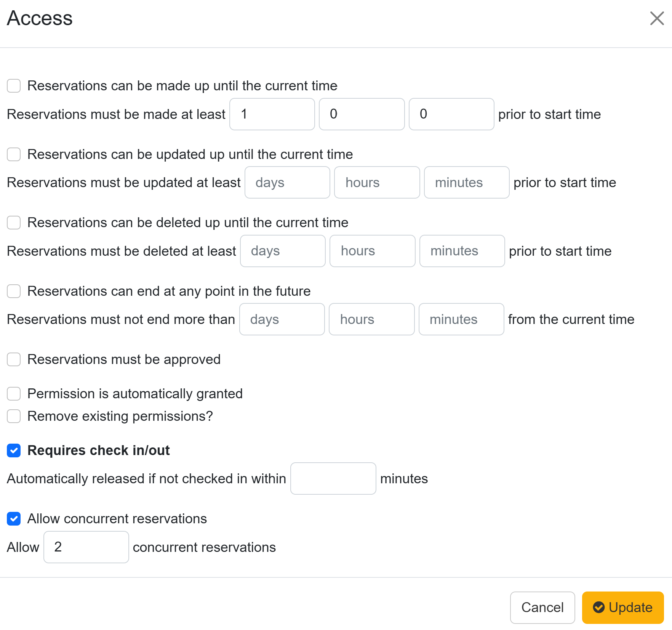Click the concurrent reservations count field

click(x=86, y=547)
